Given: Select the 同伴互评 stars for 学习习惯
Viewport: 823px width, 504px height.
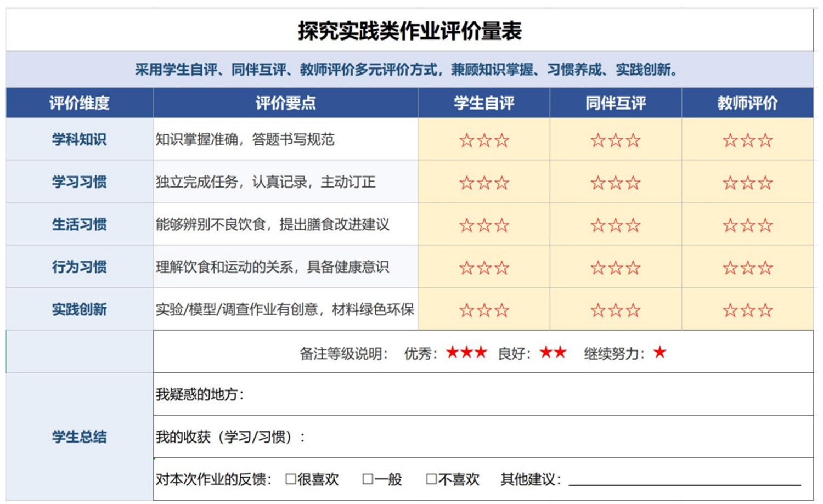Looking at the screenshot, I should (x=616, y=183).
